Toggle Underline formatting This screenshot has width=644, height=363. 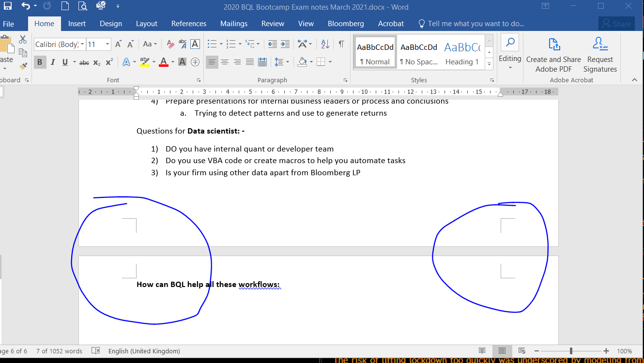tap(64, 62)
